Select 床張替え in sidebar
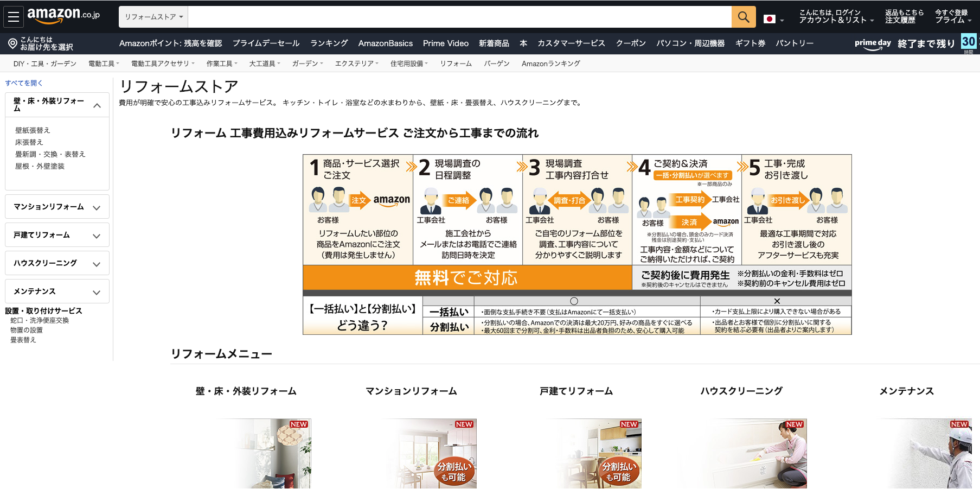 (29, 142)
